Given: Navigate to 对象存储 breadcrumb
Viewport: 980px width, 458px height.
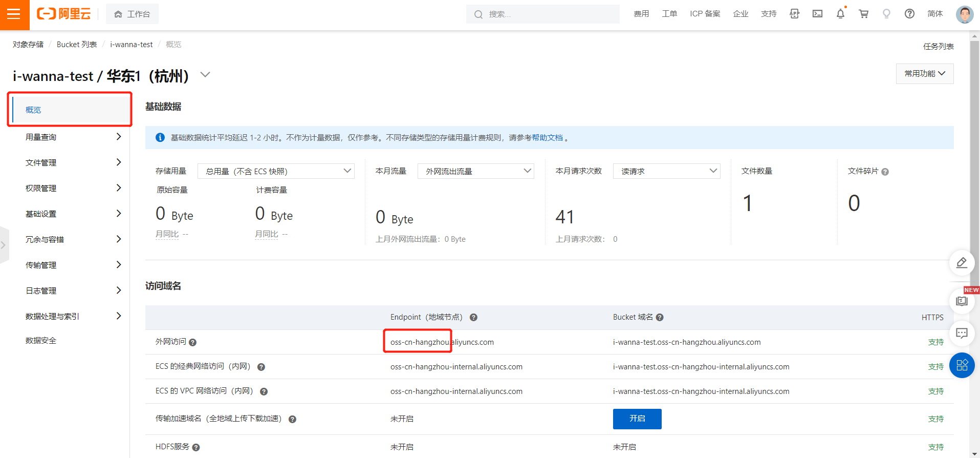Looking at the screenshot, I should click(x=28, y=45).
